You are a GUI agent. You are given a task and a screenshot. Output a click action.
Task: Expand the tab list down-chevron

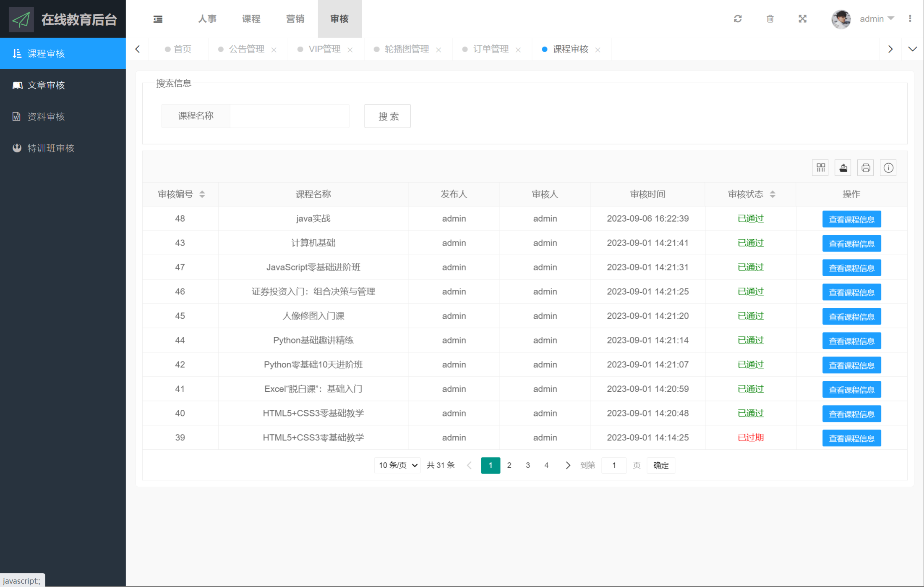point(912,49)
